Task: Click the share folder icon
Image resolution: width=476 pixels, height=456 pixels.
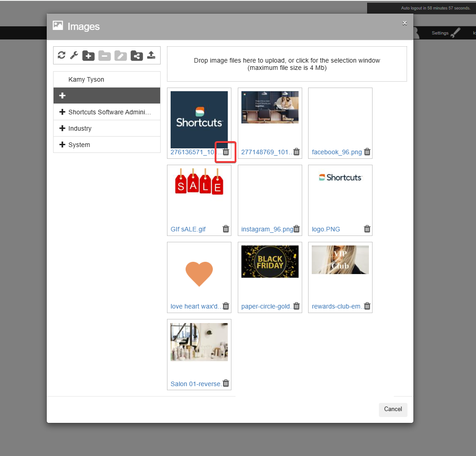Action: pos(137,55)
